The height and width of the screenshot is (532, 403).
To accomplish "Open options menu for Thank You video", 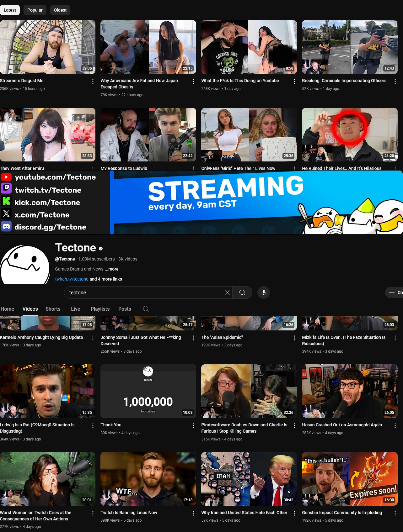I will (194, 426).
